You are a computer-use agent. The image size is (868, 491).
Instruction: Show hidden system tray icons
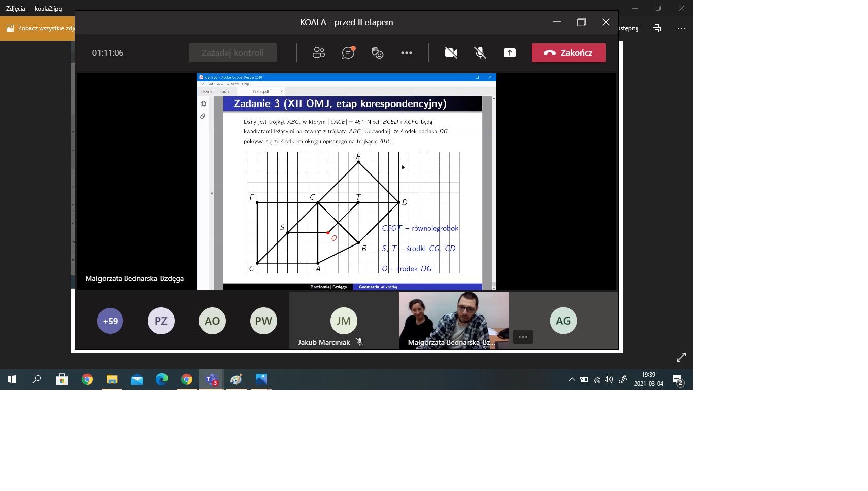pos(572,379)
